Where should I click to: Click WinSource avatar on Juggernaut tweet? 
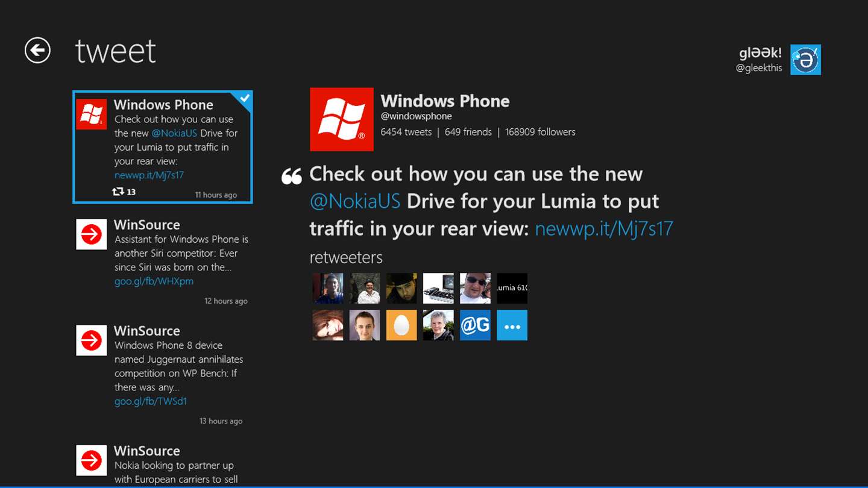[x=92, y=340]
